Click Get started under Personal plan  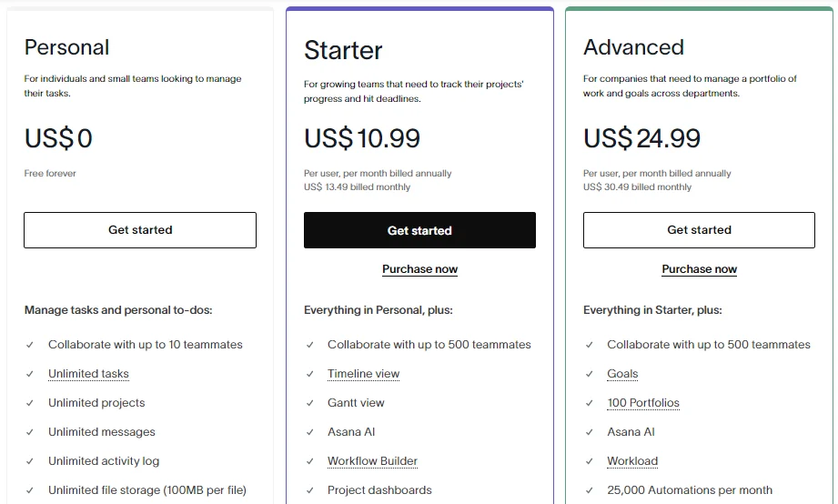tap(140, 230)
